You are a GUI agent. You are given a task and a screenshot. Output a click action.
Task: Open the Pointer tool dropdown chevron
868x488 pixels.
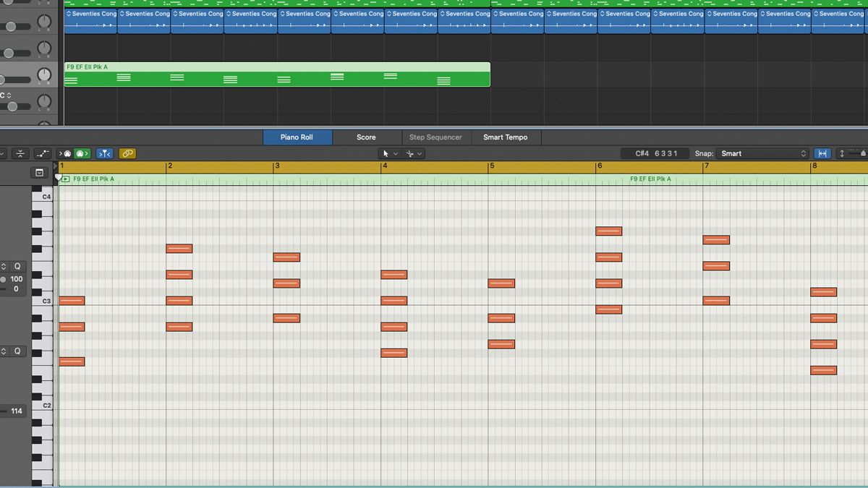396,154
